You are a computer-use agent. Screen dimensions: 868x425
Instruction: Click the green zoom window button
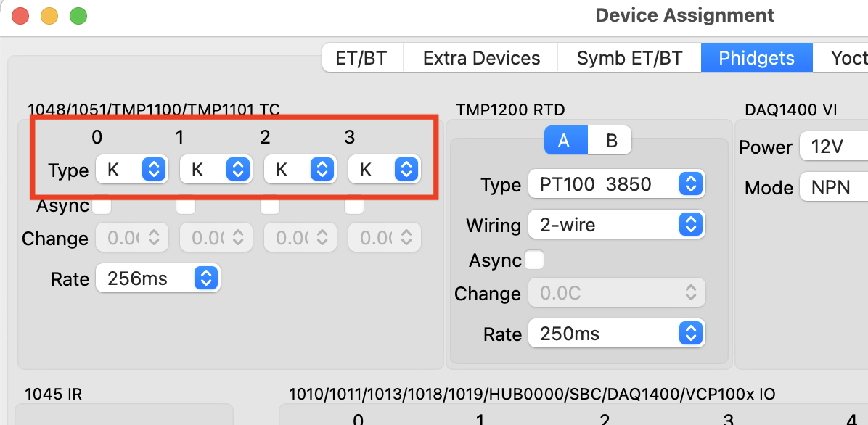(78, 15)
